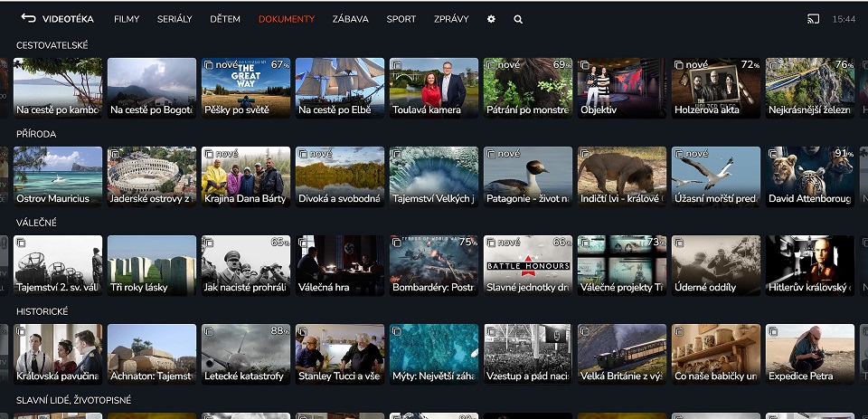Viewport: 868px width, 419px height.
Task: Click series stack icon on Objektiv card
Action: [585, 65]
